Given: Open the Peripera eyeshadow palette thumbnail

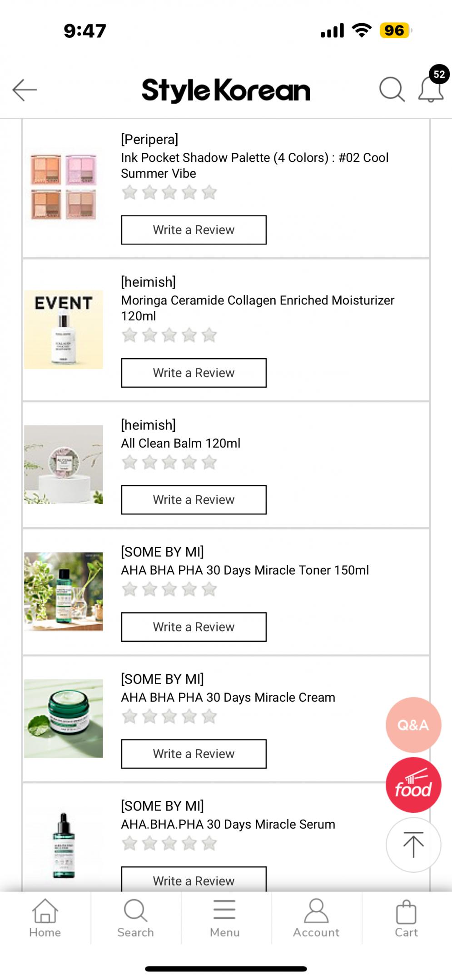Looking at the screenshot, I should 64,187.
